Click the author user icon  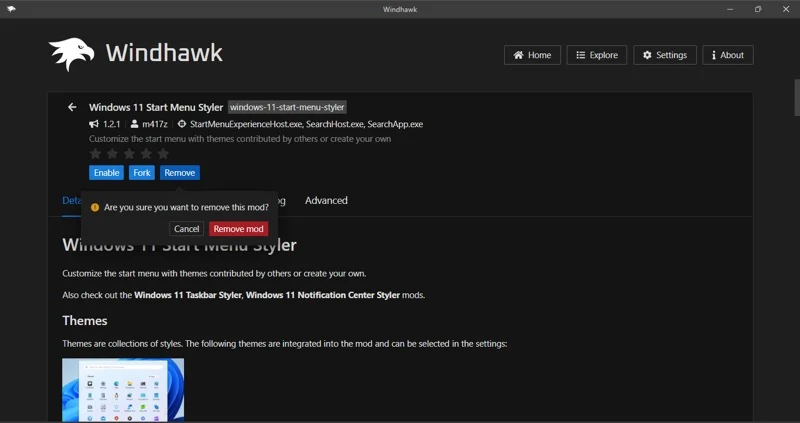[x=134, y=124]
